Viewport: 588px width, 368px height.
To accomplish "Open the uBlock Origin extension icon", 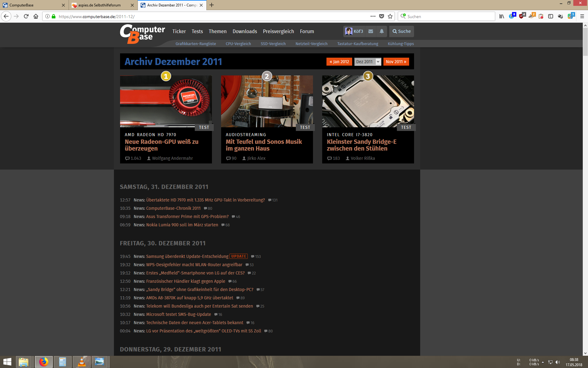I will 522,16.
